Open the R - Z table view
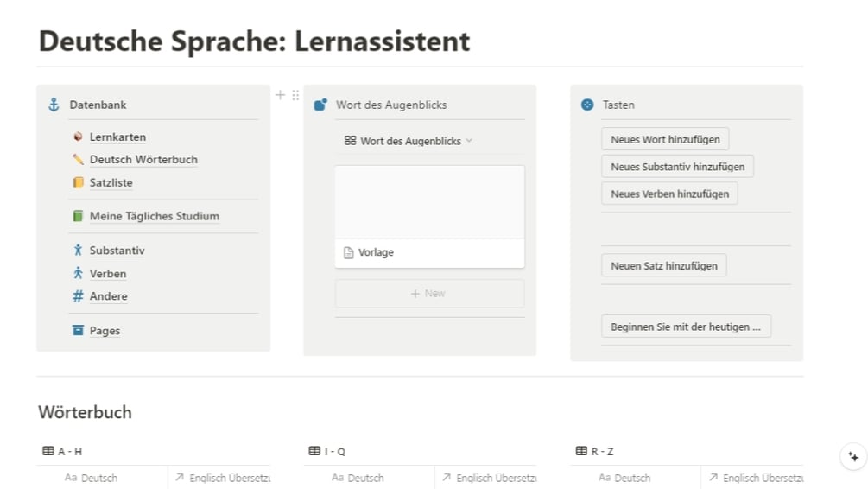868x489 pixels. (x=595, y=451)
